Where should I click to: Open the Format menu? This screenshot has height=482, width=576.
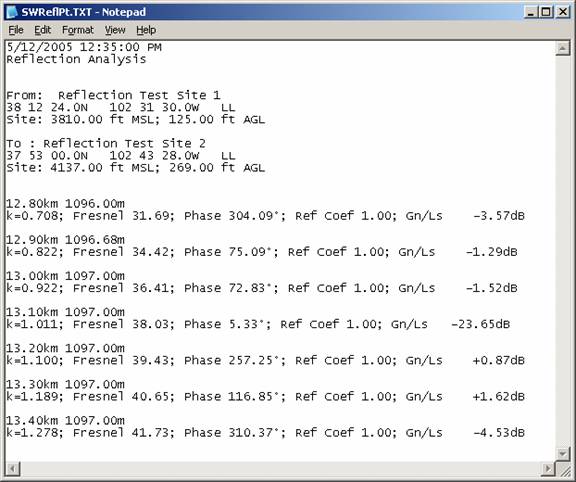78,30
